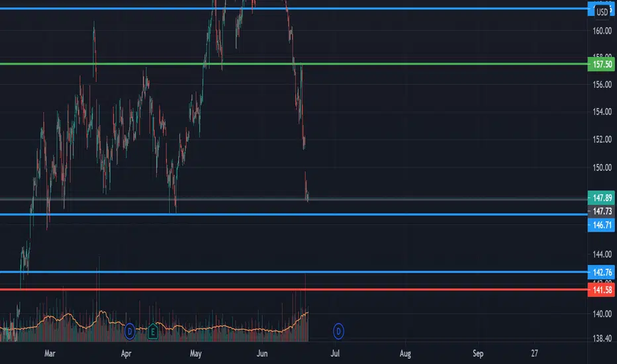
Task: Click the gray 147.73 price label
Action: (601, 211)
